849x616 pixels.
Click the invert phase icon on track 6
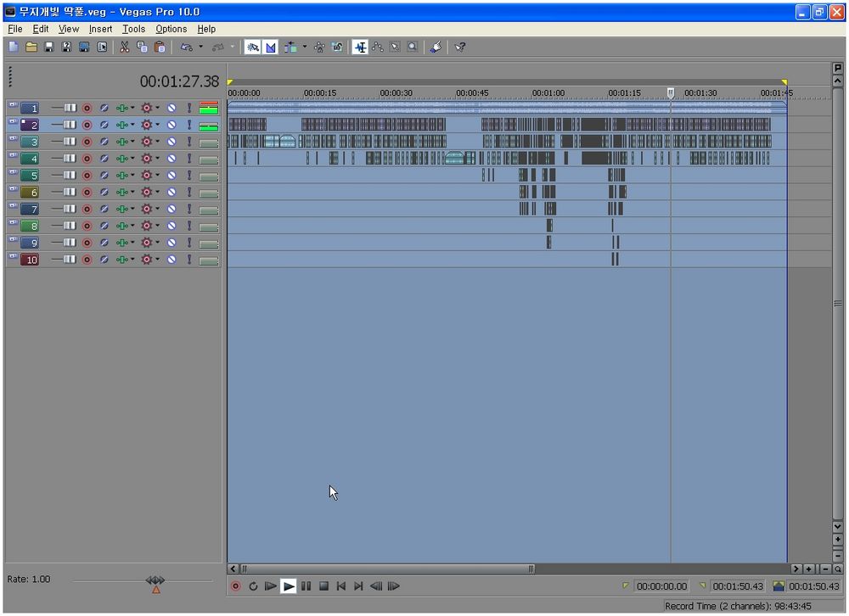(104, 192)
